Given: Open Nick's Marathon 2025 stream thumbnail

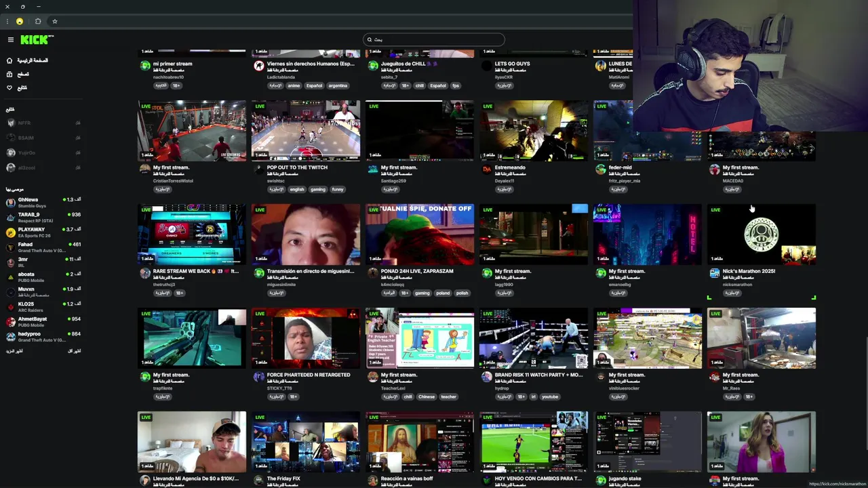Looking at the screenshot, I should (762, 235).
